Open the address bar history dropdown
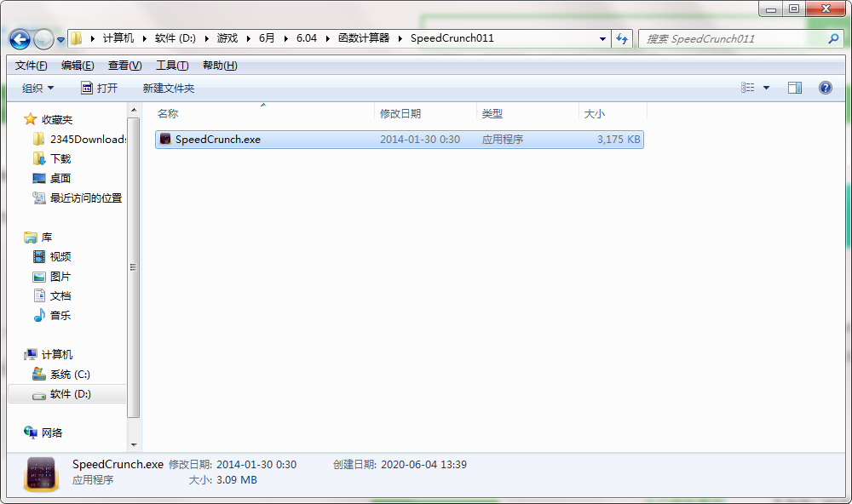The height and width of the screenshot is (504, 852). tap(602, 38)
